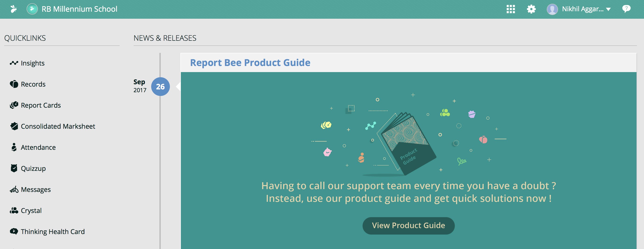Open Thinking Health Card quicklink
Viewport: 644px width, 249px height.
pyautogui.click(x=53, y=231)
